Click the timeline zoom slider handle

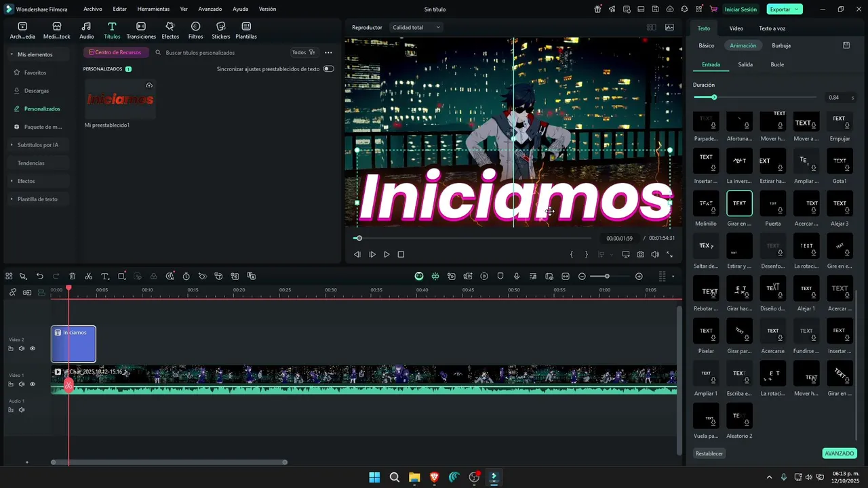607,277
